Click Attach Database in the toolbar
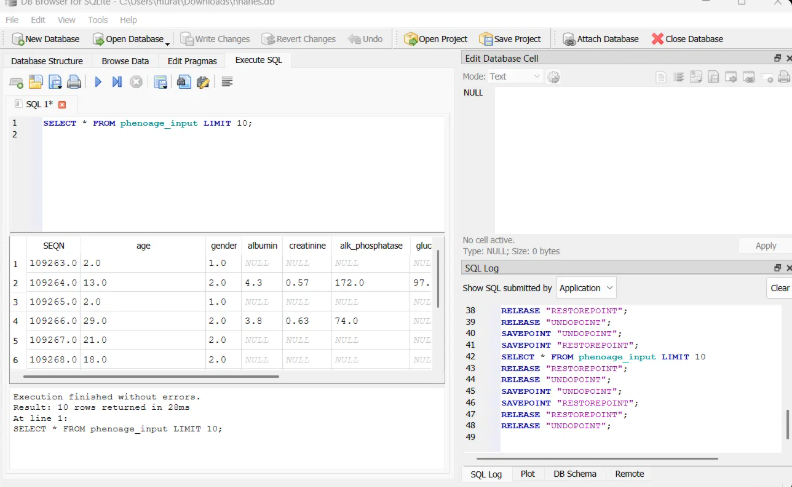Viewport: 792px width, 487px height. tap(601, 39)
